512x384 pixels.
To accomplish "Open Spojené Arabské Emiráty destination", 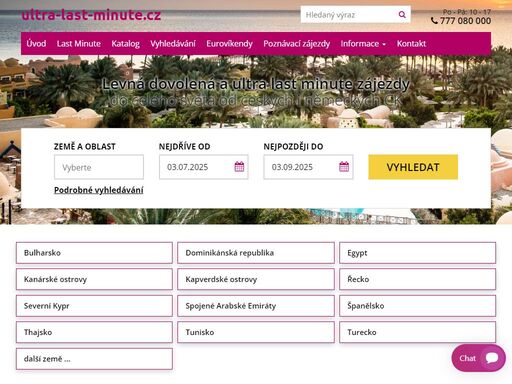I will (x=256, y=306).
